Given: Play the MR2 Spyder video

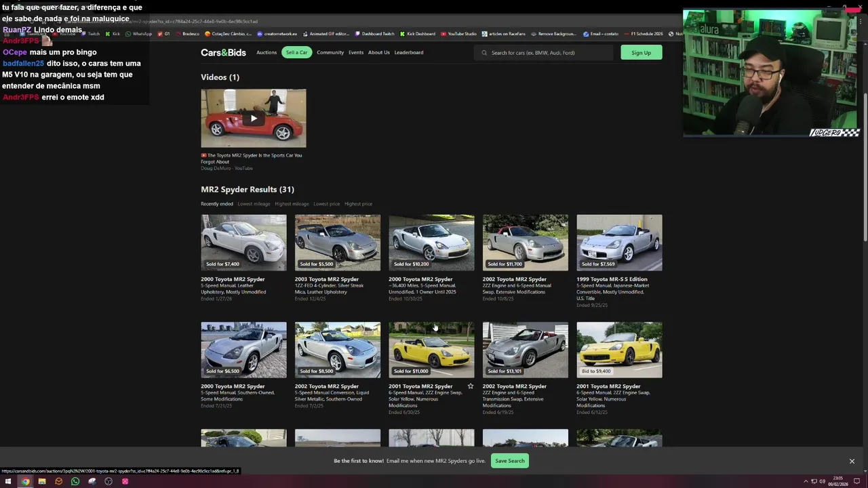Looking at the screenshot, I should (253, 118).
